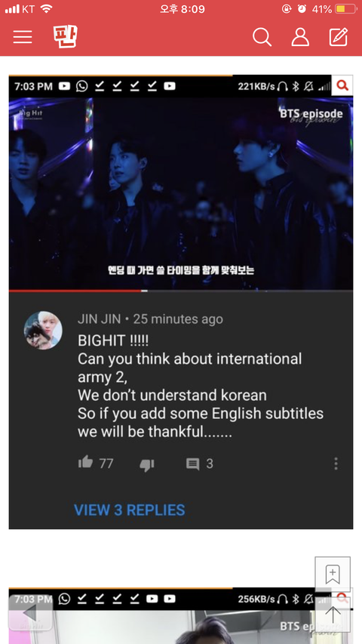Open search with the header magnifier icon
Screen dimensions: 362x644
[x=262, y=37]
